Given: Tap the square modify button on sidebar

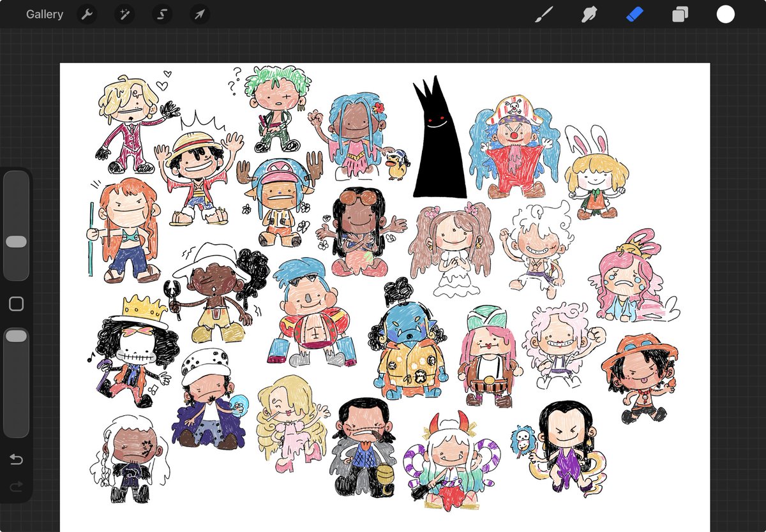Looking at the screenshot, I should [16, 304].
